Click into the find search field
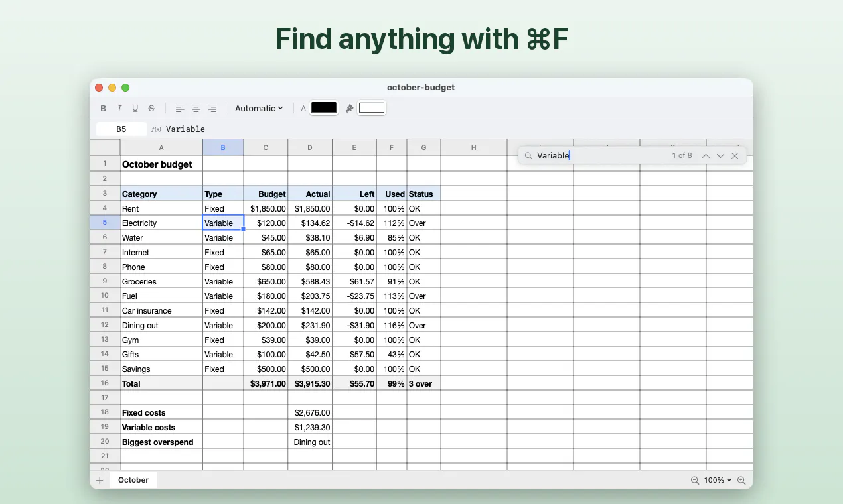The height and width of the screenshot is (504, 843). 601,155
